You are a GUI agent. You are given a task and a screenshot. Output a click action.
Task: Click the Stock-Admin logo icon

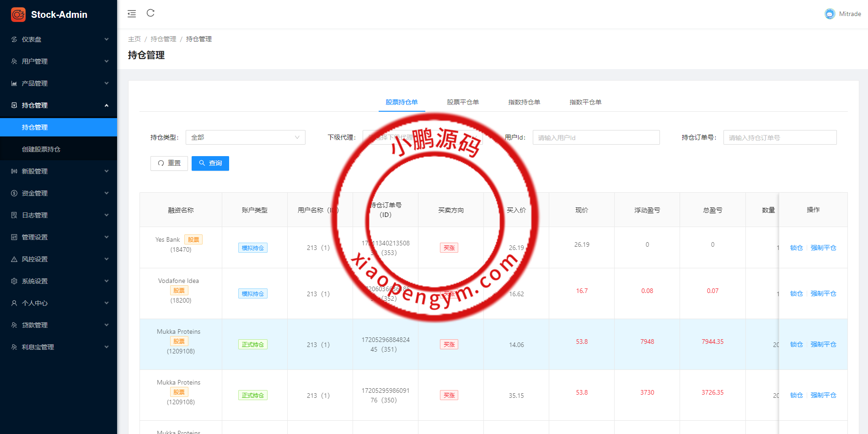(x=18, y=15)
